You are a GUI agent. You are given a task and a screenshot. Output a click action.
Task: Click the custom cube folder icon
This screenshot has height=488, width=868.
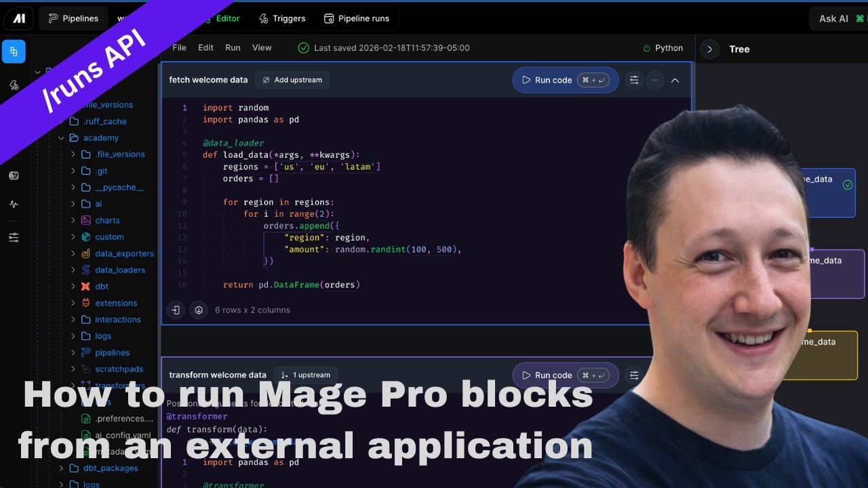coord(86,237)
